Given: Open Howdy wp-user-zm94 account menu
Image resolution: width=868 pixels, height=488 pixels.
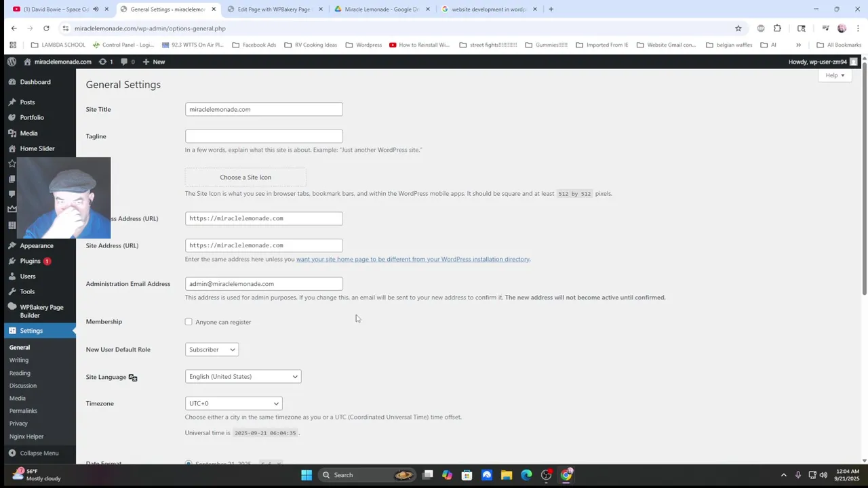Looking at the screenshot, I should (x=823, y=62).
